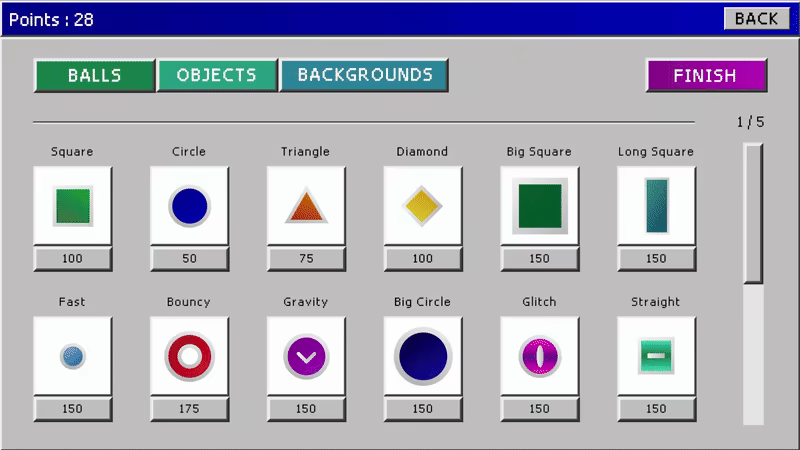Viewport: 800px width, 450px height.
Task: Click the scrollbar track below the thumb
Action: point(753,354)
